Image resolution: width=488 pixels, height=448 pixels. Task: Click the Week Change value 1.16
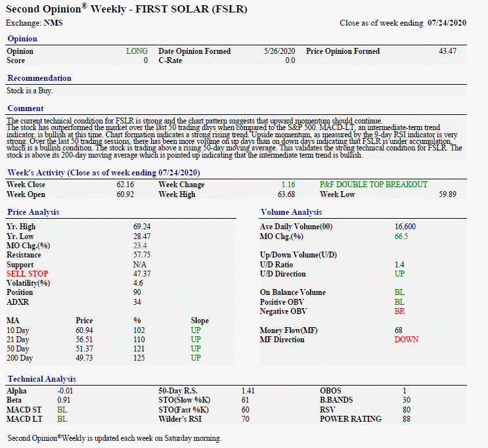(x=288, y=185)
